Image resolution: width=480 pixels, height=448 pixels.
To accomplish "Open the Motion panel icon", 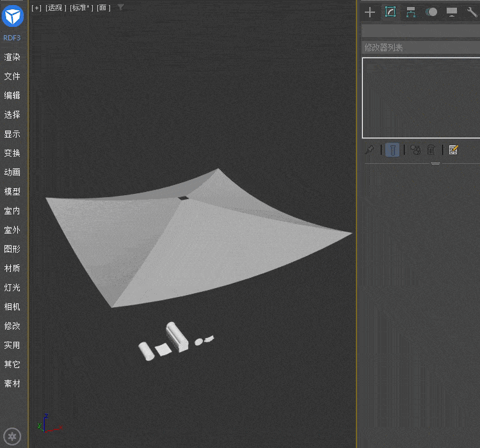I will point(431,12).
